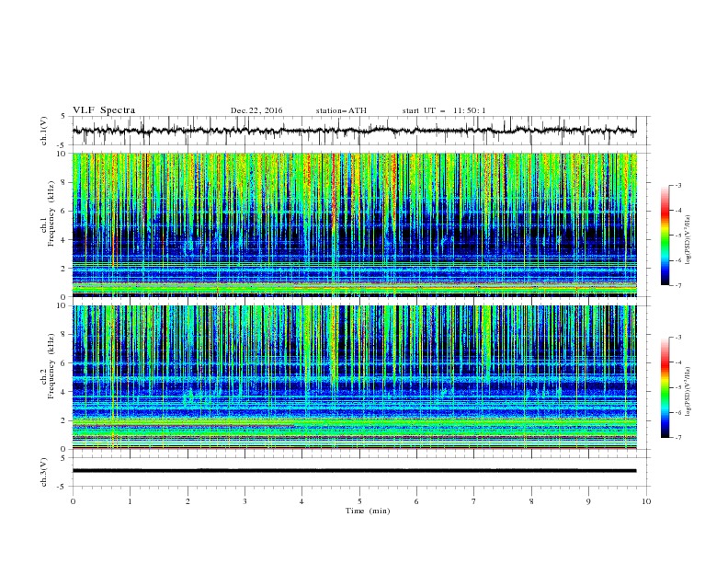Click the '6' tick on the Time axis

click(416, 501)
